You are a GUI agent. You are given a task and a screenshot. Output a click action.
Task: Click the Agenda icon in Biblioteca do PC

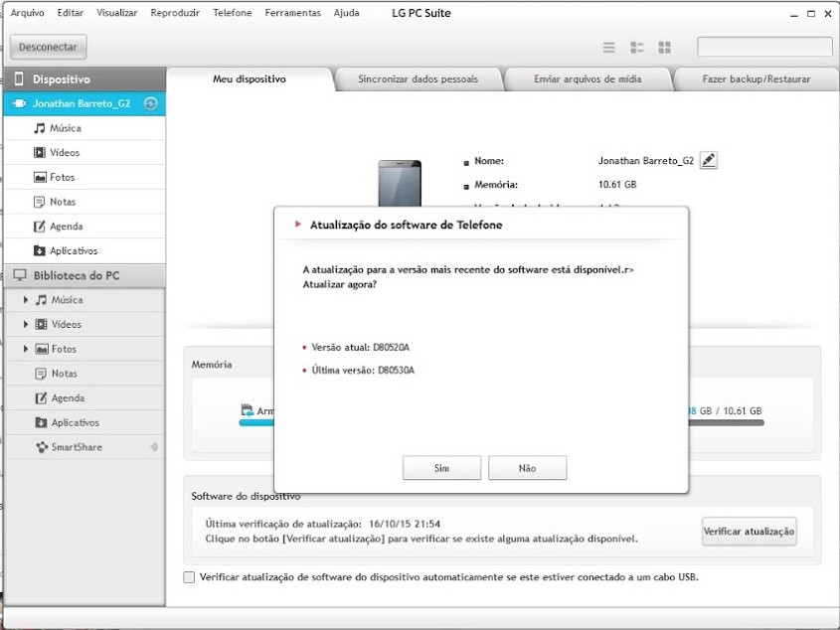[x=41, y=398]
